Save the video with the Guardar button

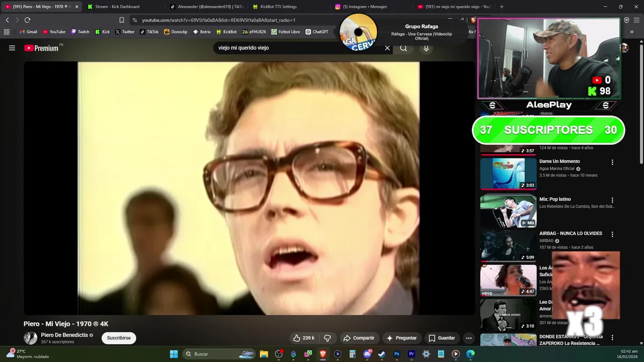(x=441, y=338)
